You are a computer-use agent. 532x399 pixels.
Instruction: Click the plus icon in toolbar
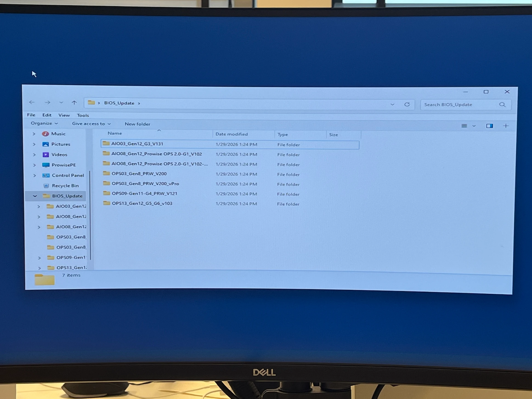click(x=506, y=126)
